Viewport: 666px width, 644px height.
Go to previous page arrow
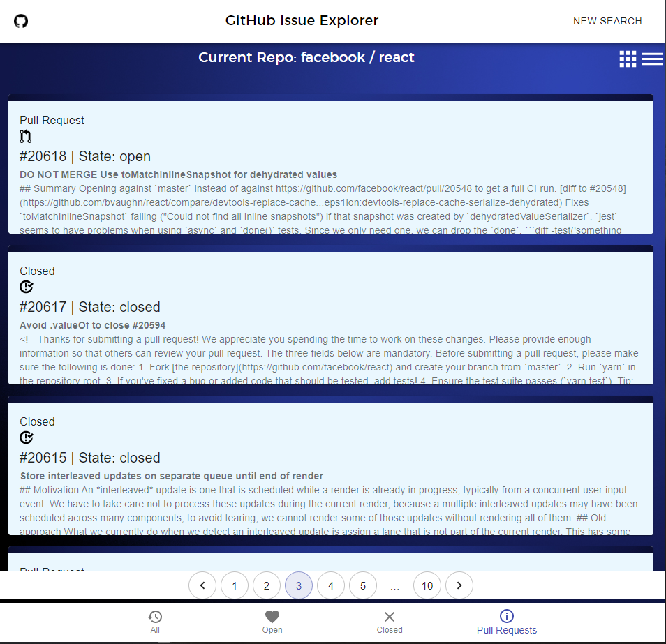(202, 585)
